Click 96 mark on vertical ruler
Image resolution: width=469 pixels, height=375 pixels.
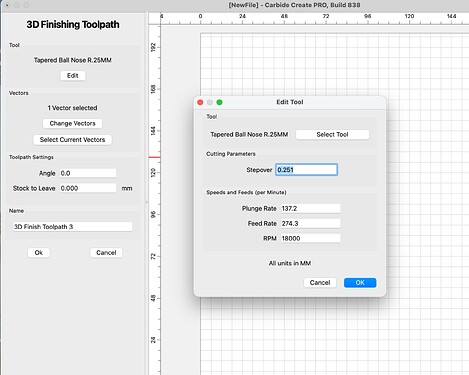[153, 215]
